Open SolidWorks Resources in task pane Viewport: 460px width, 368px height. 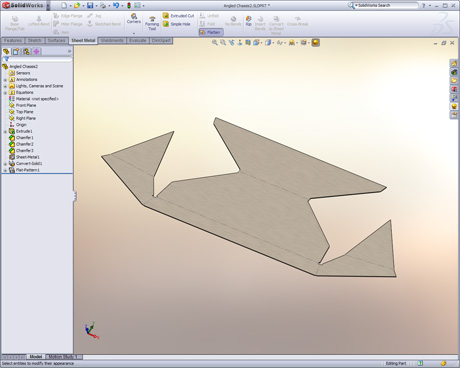click(x=454, y=63)
